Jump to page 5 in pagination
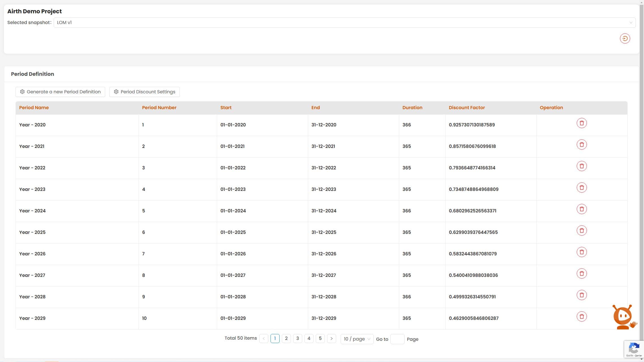This screenshot has width=644, height=362. pyautogui.click(x=320, y=339)
